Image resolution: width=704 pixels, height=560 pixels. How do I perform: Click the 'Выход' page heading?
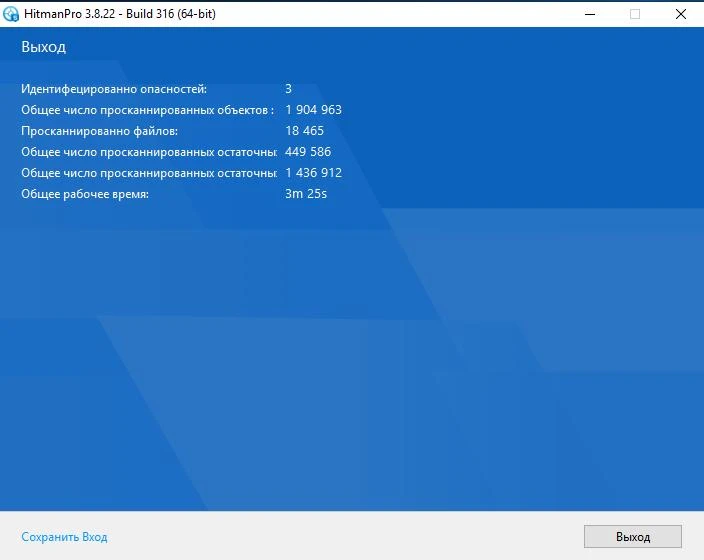point(43,47)
